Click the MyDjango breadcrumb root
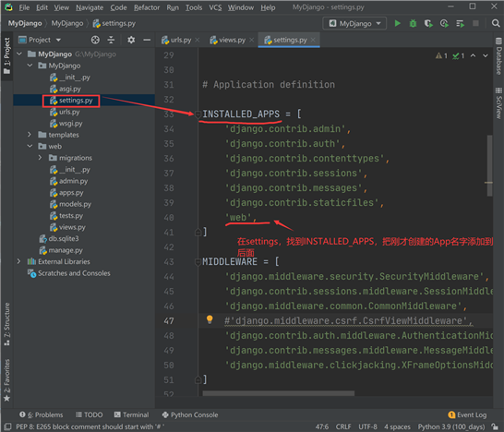This screenshot has width=504, height=432. click(x=25, y=23)
